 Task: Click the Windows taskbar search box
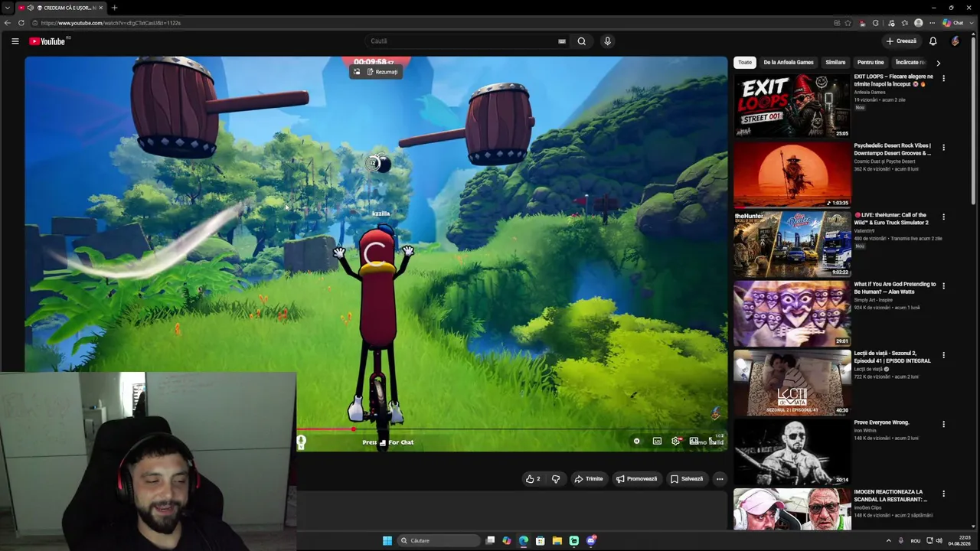coord(439,540)
